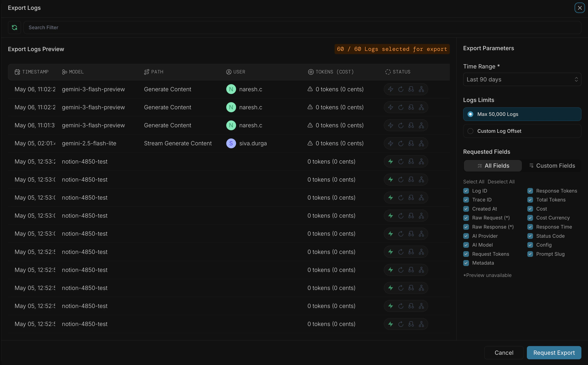Image resolution: width=588 pixels, height=365 pixels.
Task: Click the retry icon in the last notion-4850-test row
Action: pyautogui.click(x=401, y=324)
